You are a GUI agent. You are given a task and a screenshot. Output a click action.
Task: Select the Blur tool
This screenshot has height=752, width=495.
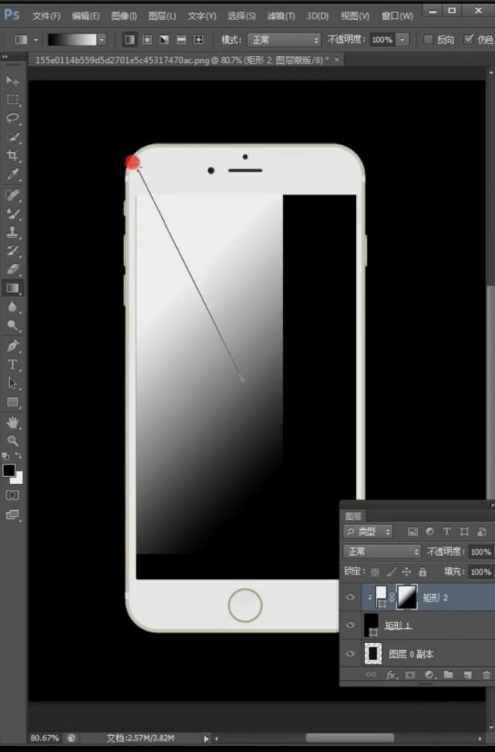click(x=12, y=307)
